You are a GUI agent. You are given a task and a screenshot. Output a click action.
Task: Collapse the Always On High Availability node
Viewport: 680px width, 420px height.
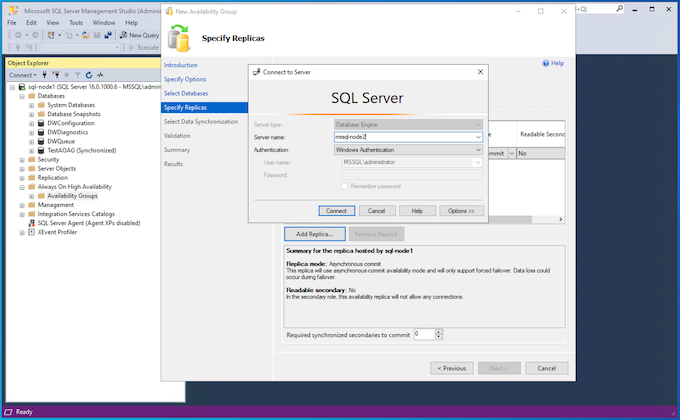(22, 187)
